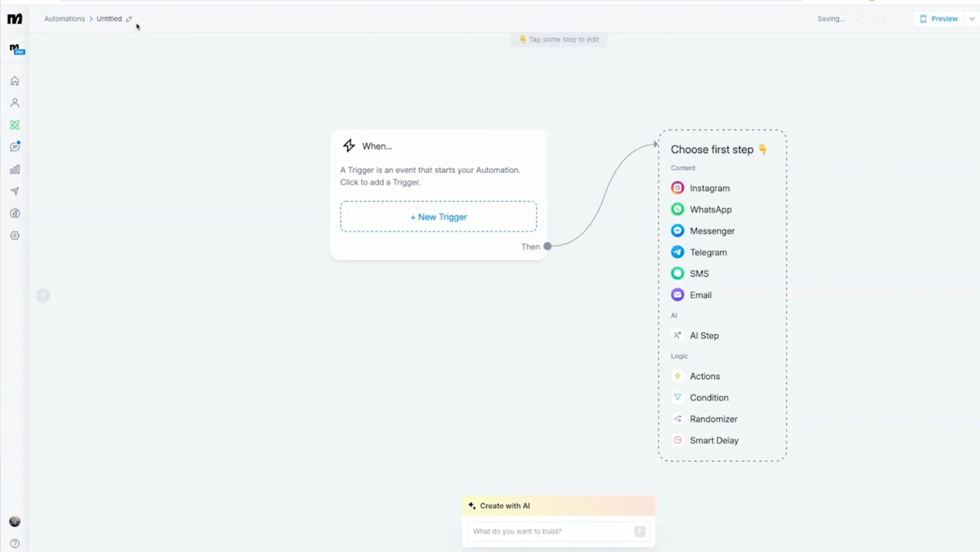Click the New Trigger button

[x=438, y=216]
